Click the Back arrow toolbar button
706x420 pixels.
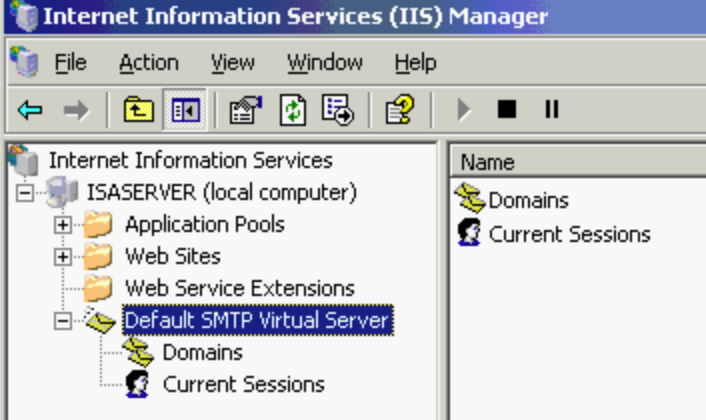click(30, 110)
